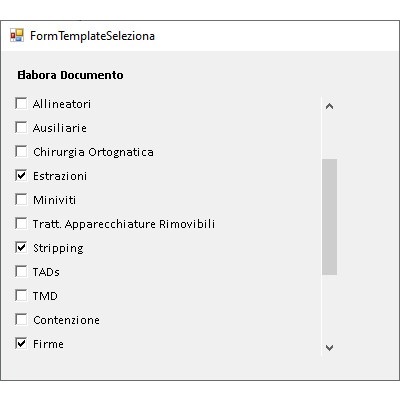Image resolution: width=400 pixels, height=400 pixels.
Task: Uncheck the Firme checkbox
Action: tap(21, 343)
